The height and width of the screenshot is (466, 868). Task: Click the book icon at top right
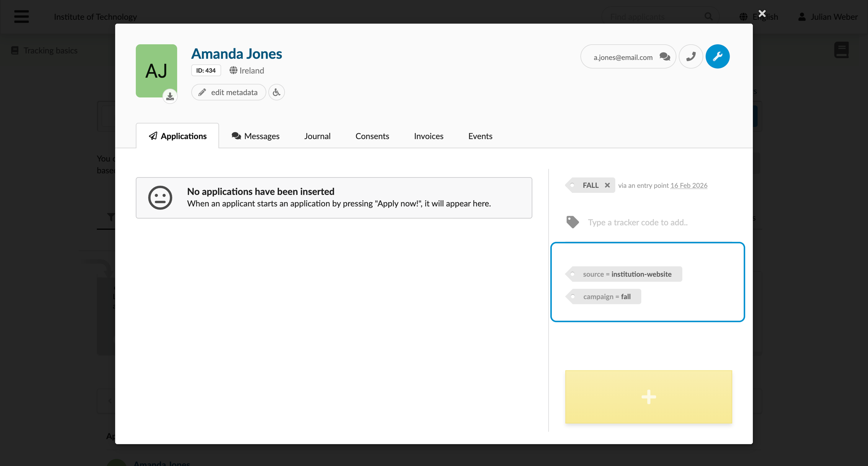click(x=841, y=50)
